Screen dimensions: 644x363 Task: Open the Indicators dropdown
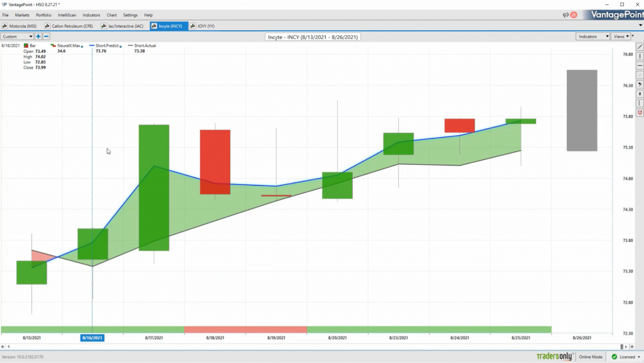pyautogui.click(x=592, y=36)
